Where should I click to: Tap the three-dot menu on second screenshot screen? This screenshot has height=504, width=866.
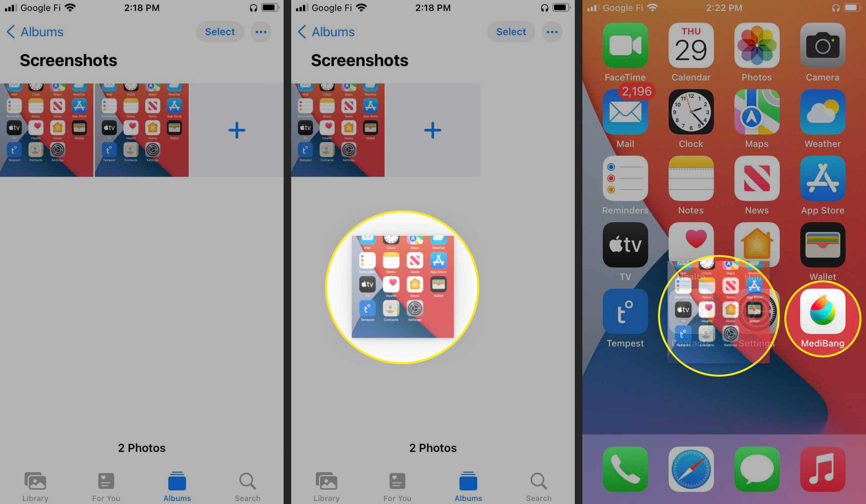[551, 32]
